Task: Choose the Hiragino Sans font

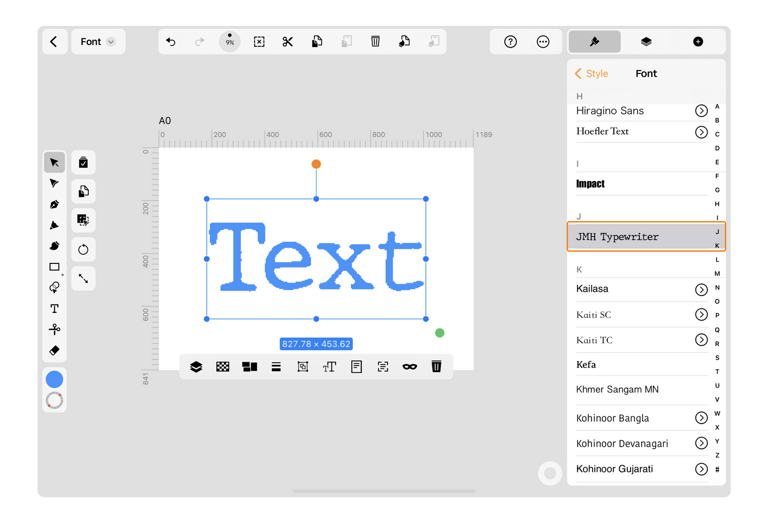Action: click(x=610, y=111)
